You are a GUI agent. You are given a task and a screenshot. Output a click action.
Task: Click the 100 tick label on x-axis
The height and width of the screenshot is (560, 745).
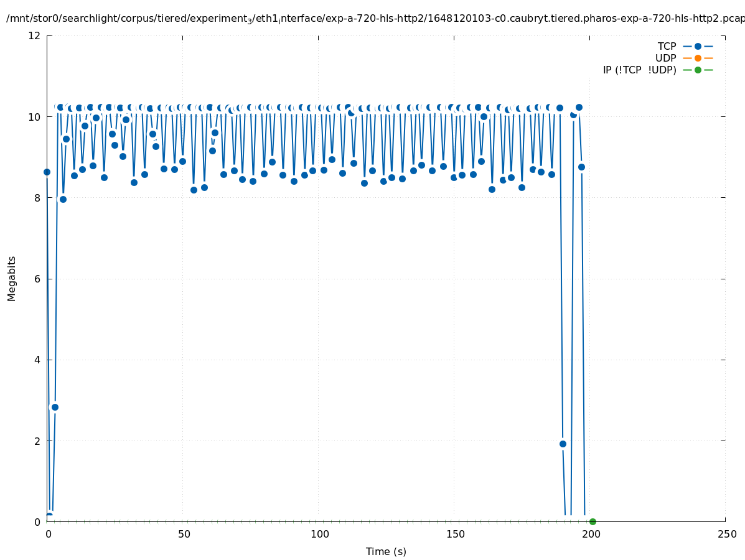[319, 534]
